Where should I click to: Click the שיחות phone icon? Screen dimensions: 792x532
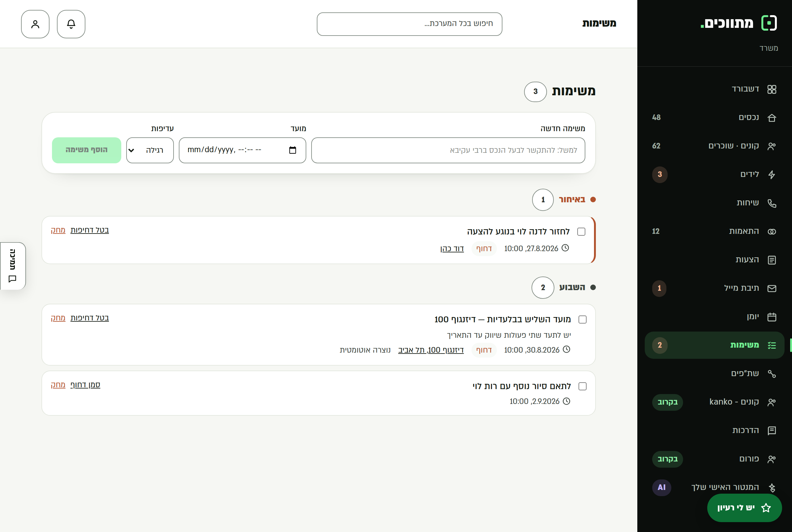click(x=772, y=203)
